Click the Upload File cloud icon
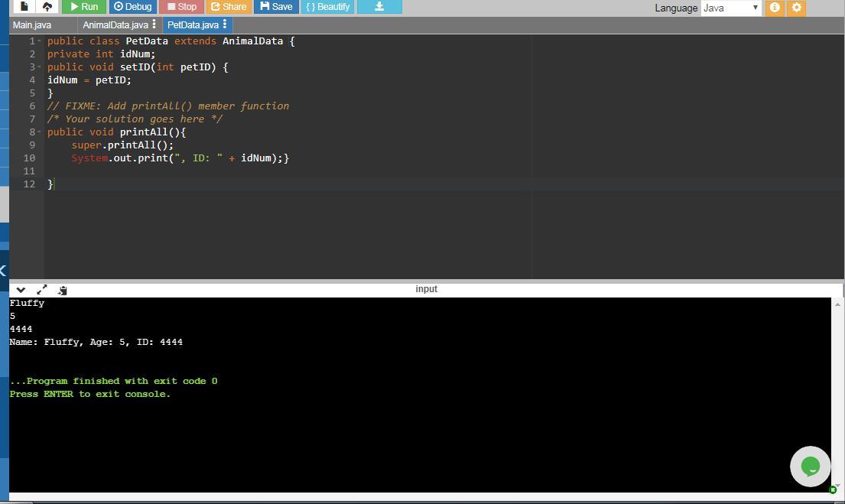Image resolution: width=845 pixels, height=504 pixels. [x=47, y=6]
